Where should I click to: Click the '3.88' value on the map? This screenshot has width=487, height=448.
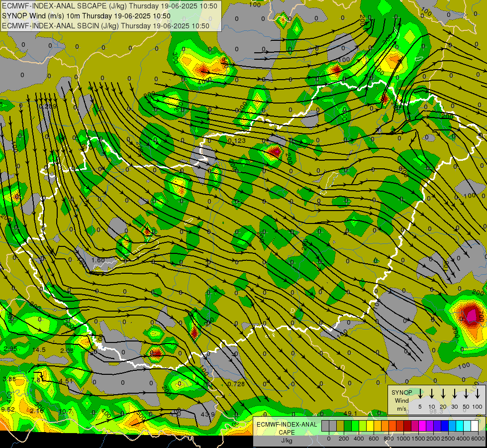pos(9,379)
